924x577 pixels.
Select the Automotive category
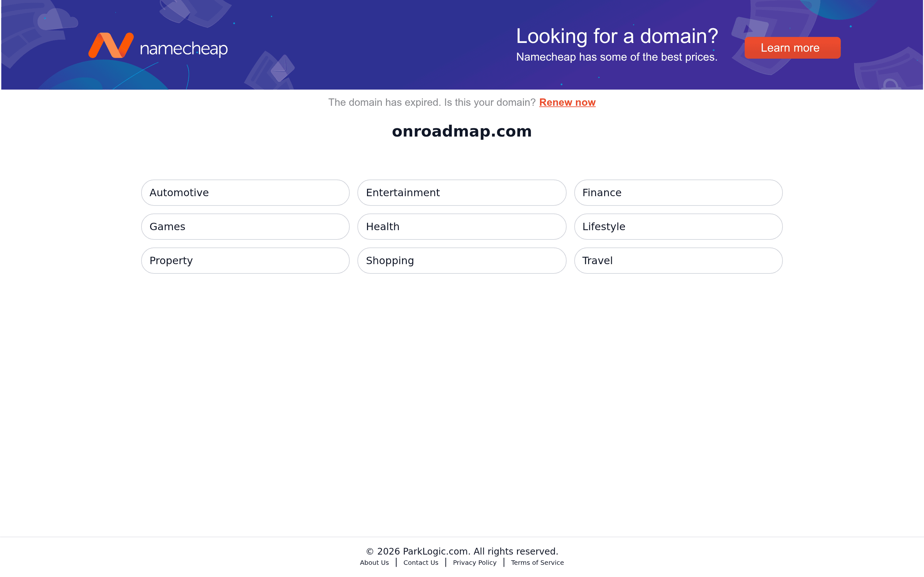[245, 192]
